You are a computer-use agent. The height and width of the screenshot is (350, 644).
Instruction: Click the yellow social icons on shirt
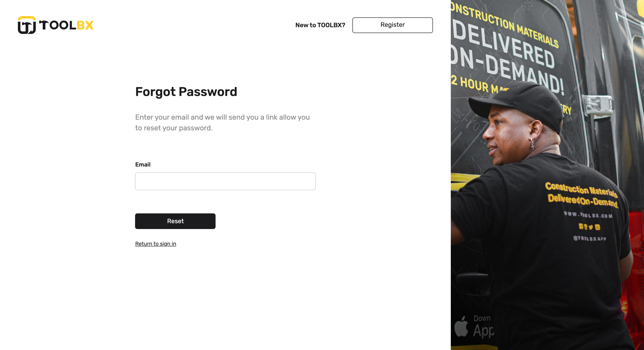[589, 227]
